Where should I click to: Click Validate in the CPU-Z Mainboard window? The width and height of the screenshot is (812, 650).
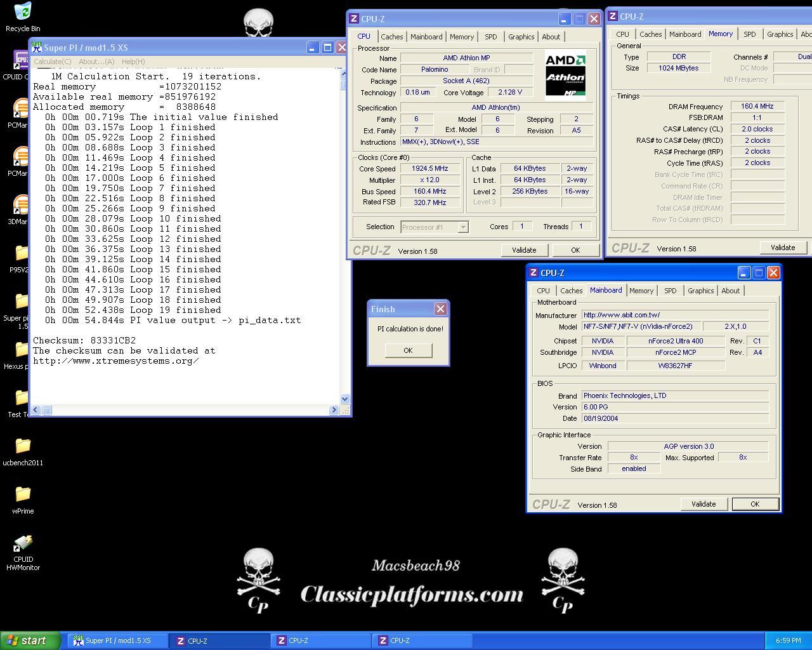click(x=704, y=504)
